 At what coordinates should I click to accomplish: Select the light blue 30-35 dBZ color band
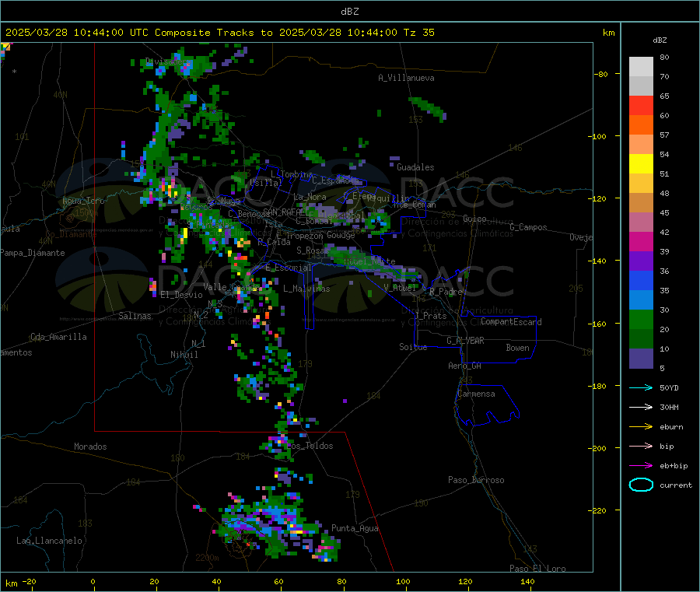641,300
